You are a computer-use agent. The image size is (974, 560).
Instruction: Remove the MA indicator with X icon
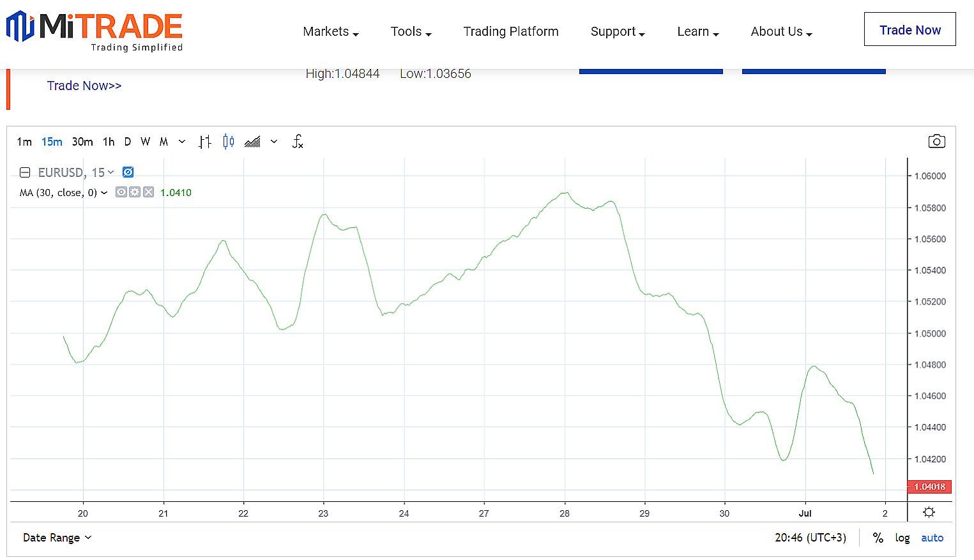click(x=148, y=192)
